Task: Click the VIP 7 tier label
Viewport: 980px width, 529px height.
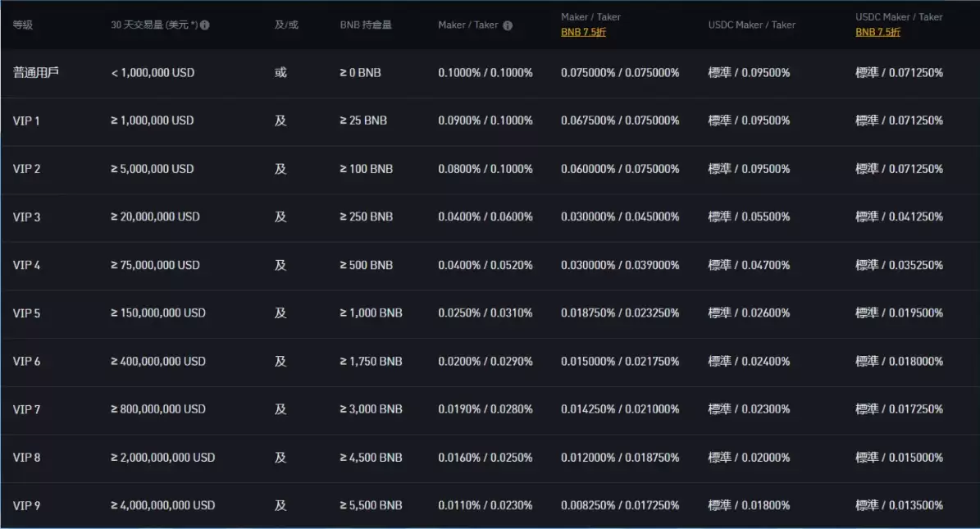Action: [x=26, y=408]
